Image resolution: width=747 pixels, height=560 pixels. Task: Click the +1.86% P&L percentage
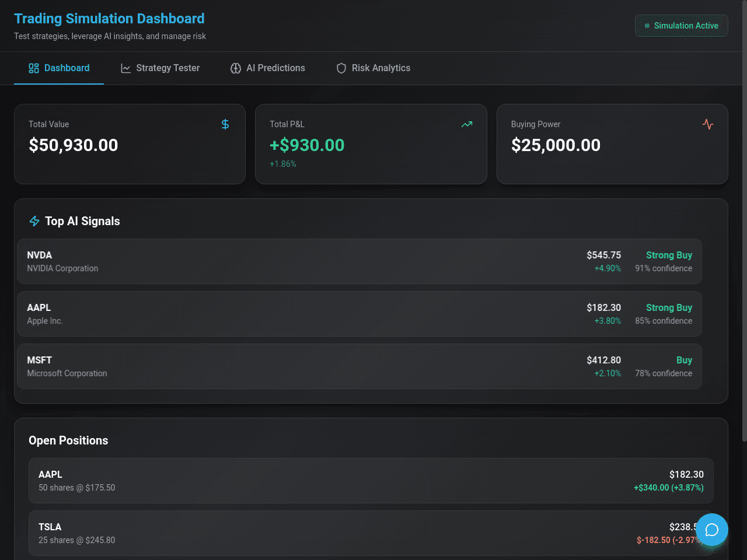tap(283, 164)
